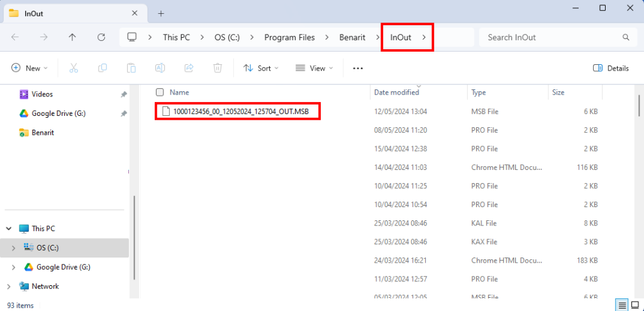Click the Share icon in toolbar
This screenshot has height=311, width=644.
pyautogui.click(x=189, y=68)
